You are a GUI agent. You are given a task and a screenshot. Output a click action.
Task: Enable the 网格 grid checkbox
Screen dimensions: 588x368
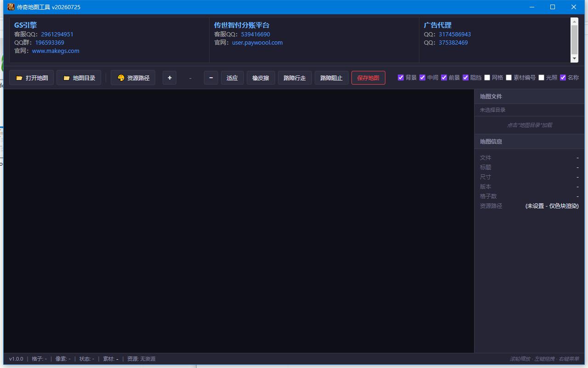click(487, 77)
